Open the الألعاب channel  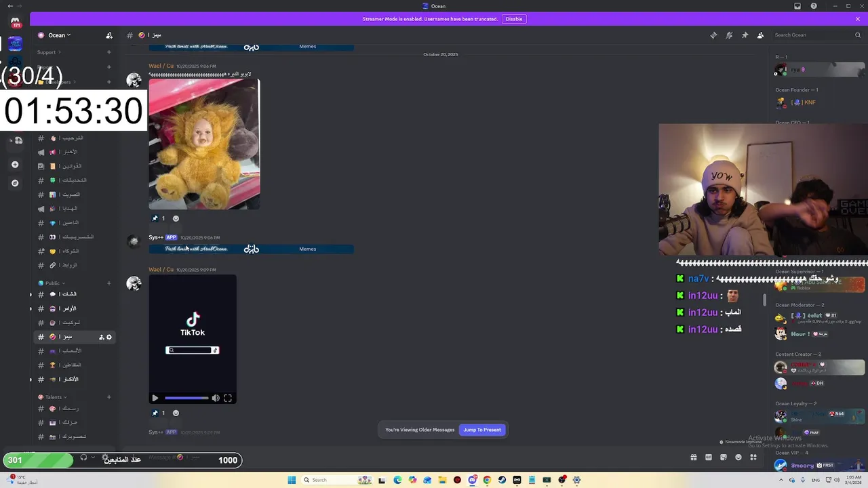point(75,351)
